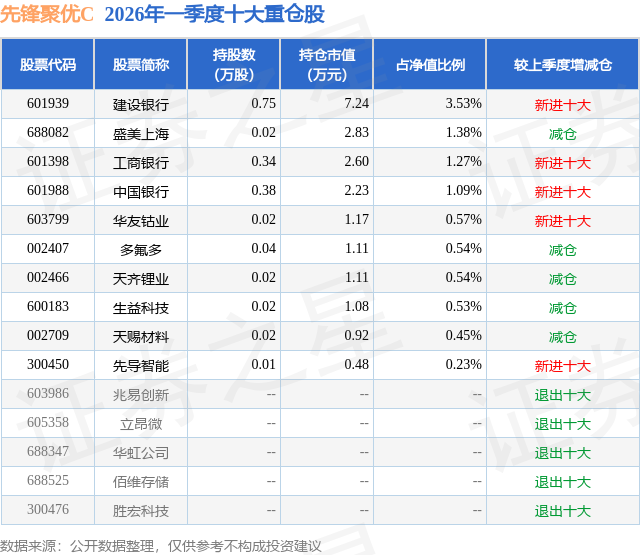Click the 股票代码 column header
Screen dimensions: 640x555
pyautogui.click(x=48, y=64)
